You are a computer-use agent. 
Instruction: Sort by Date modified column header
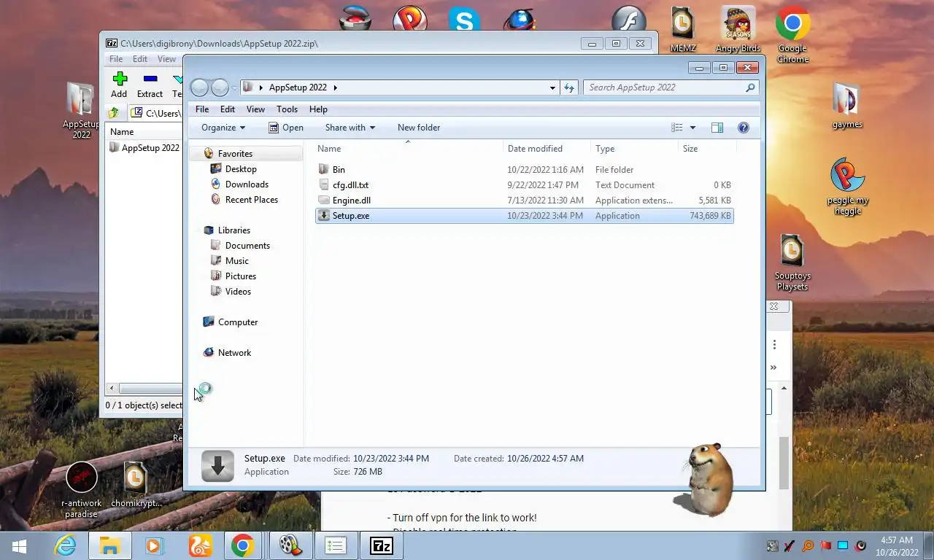tap(547, 149)
